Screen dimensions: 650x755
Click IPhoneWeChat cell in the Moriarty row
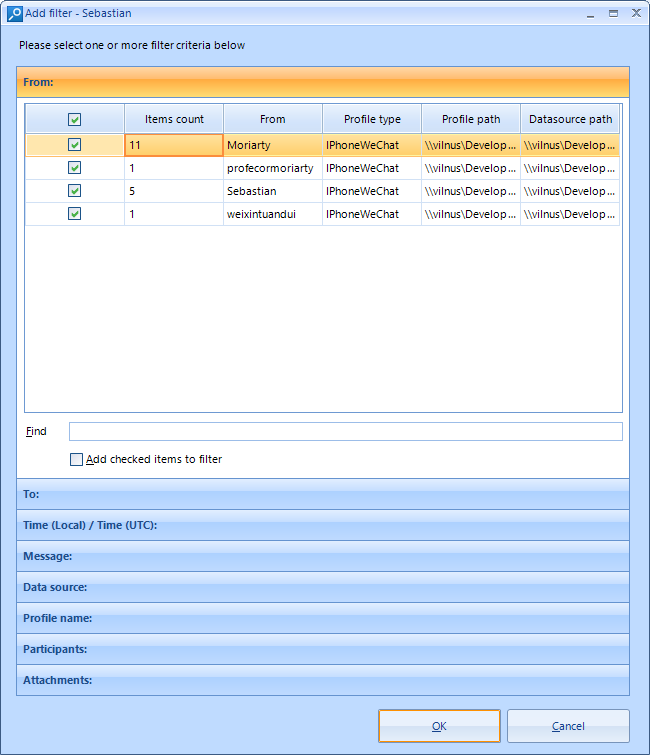(x=372, y=145)
